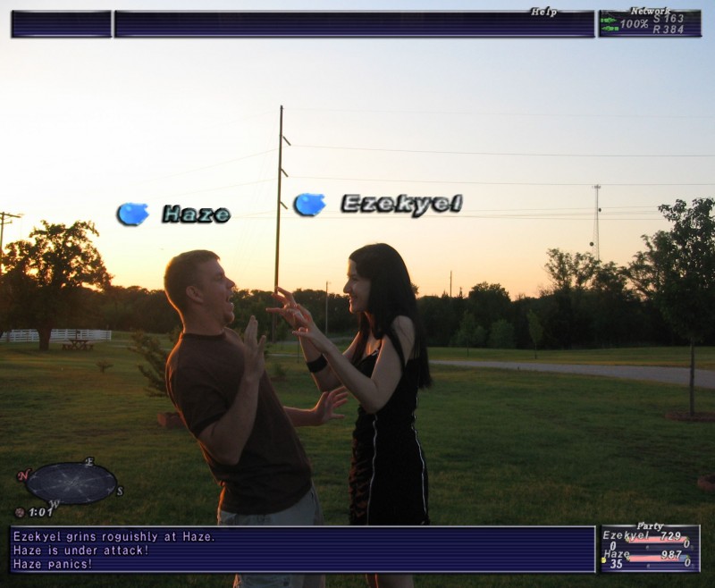Click the S marker on the compass

click(120, 491)
